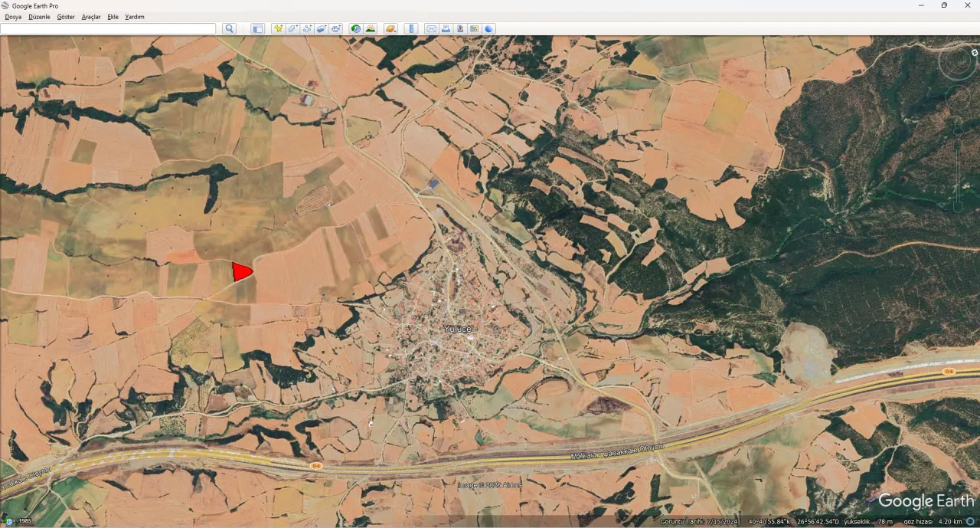Select the Record a Tour tool
Image resolution: width=980 pixels, height=528 pixels.
(x=336, y=28)
